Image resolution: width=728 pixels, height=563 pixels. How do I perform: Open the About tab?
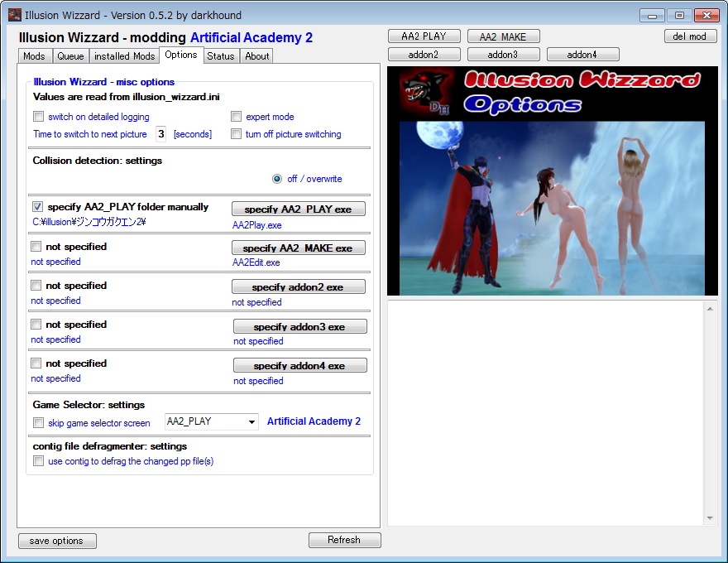pos(256,56)
